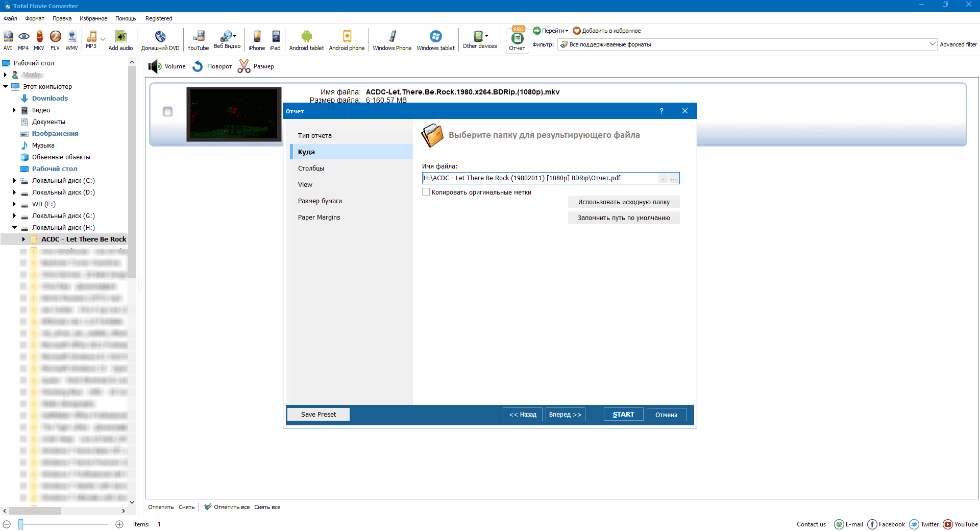The width and height of the screenshot is (980, 531).
Task: Open the Volume tool
Action: click(167, 66)
